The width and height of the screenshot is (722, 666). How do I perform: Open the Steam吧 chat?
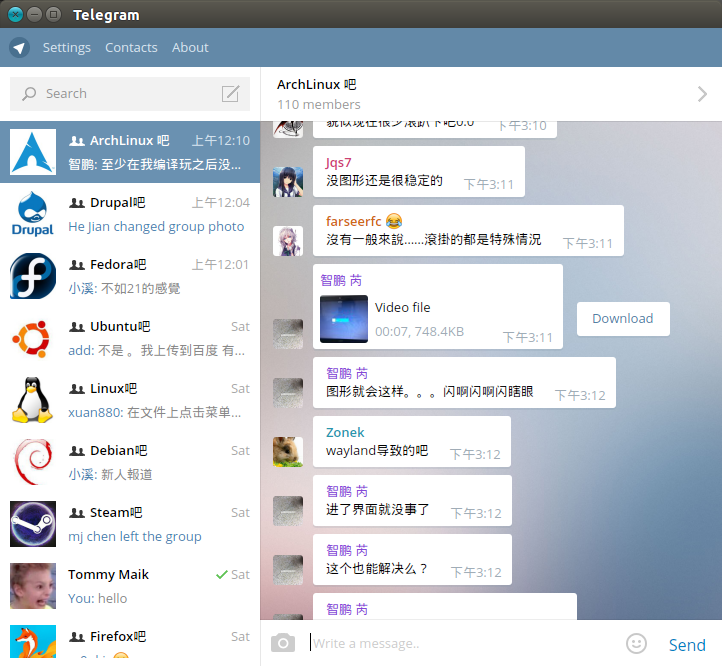130,524
